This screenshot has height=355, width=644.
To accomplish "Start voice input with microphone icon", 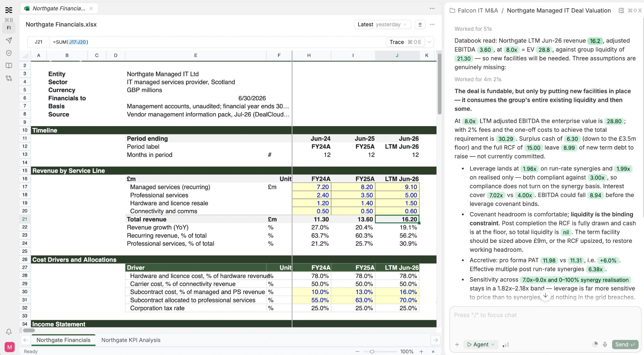I will (x=605, y=344).
